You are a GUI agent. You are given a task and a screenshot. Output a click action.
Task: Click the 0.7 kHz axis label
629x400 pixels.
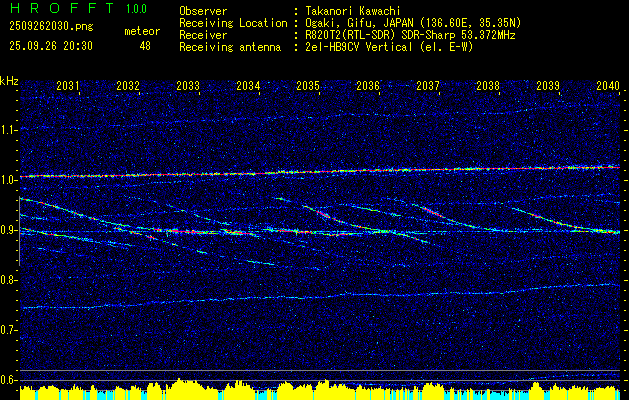pos(9,330)
